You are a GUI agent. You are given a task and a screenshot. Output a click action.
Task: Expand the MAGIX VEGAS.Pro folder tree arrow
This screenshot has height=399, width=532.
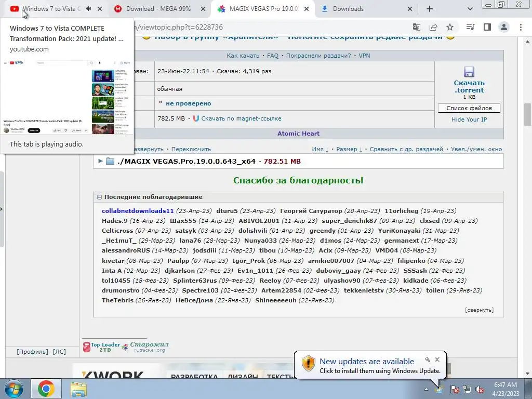tap(100, 161)
